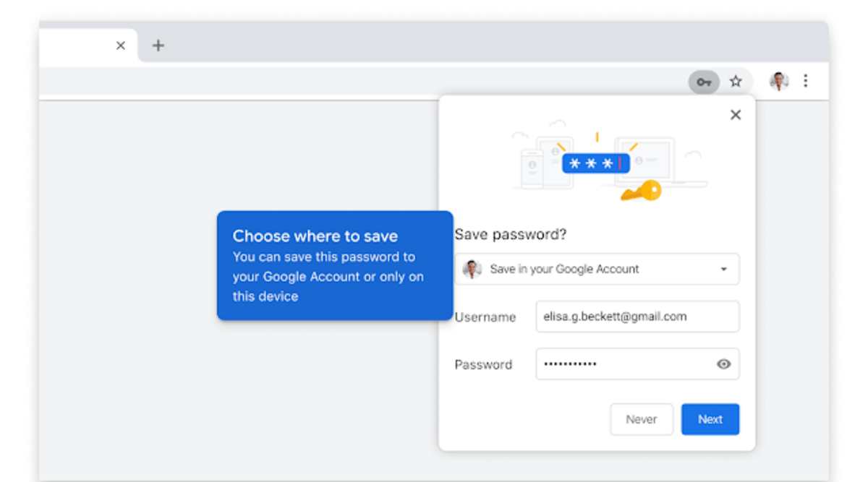
Task: Open a new tab with the plus button
Action: 158,46
